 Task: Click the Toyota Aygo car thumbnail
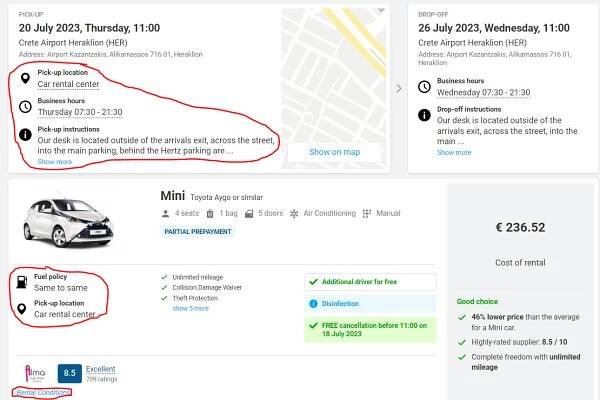(69, 224)
